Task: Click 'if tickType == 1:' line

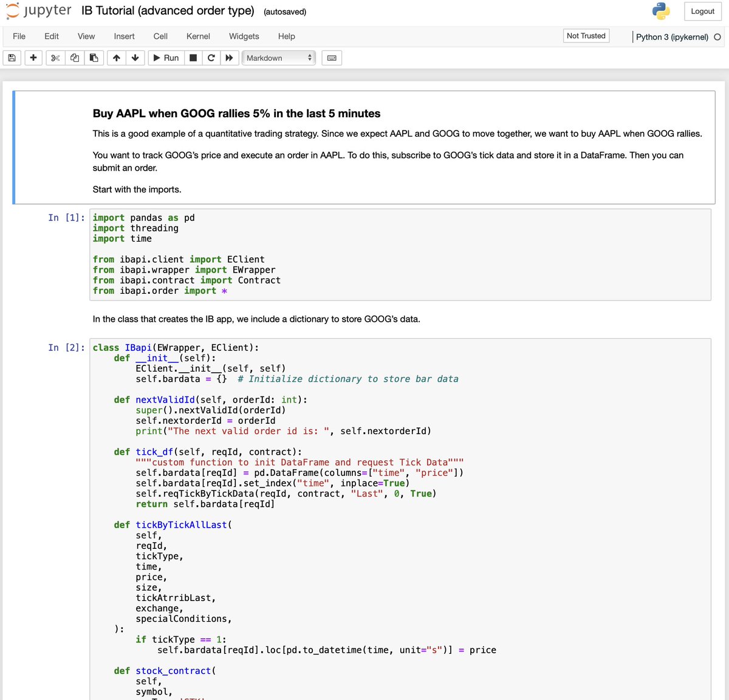Action: click(x=181, y=639)
